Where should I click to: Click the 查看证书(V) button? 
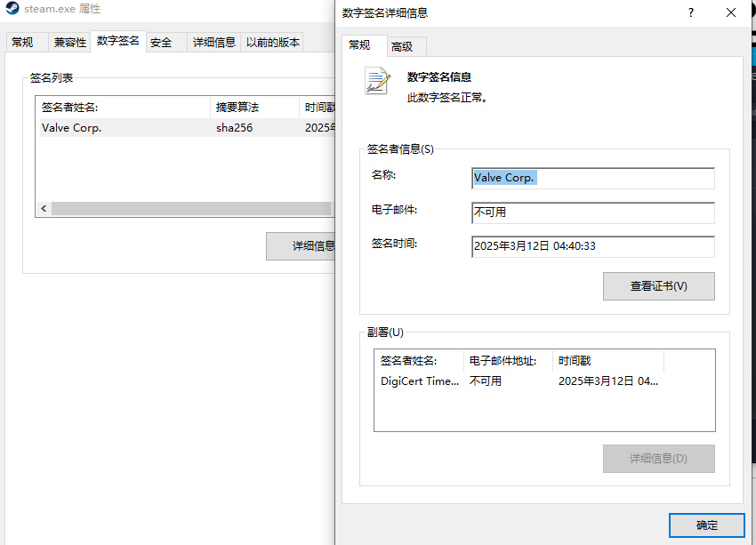(658, 286)
